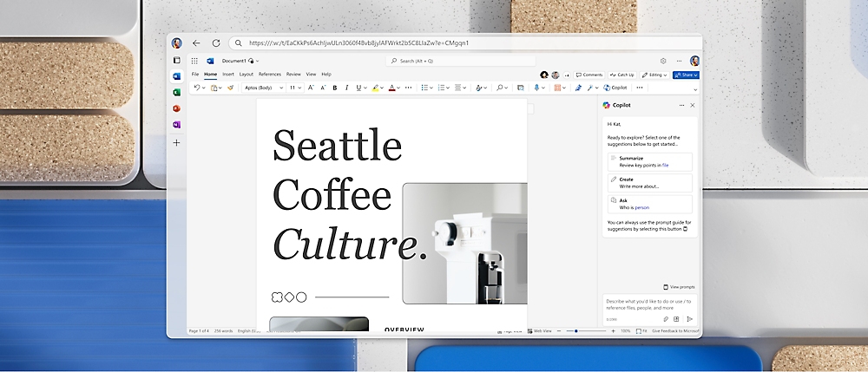Click the browser refresh icon
Image resolution: width=868 pixels, height=372 pixels.
point(216,42)
